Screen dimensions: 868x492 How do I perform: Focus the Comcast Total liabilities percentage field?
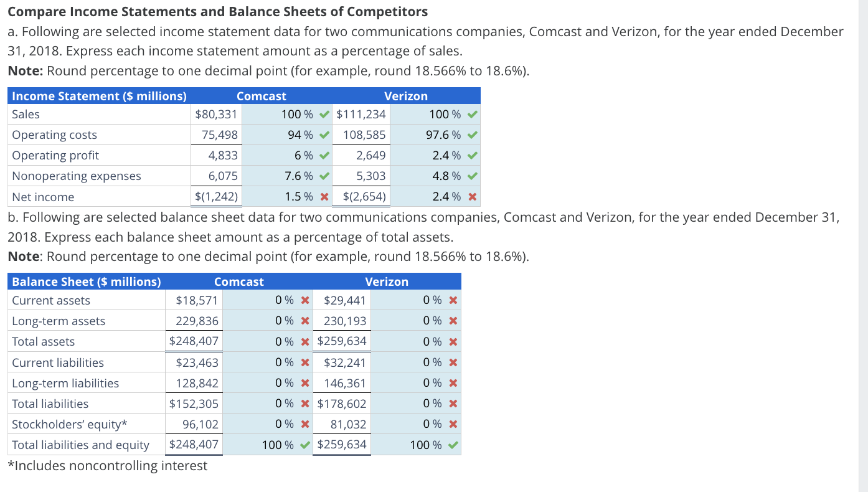[268, 404]
